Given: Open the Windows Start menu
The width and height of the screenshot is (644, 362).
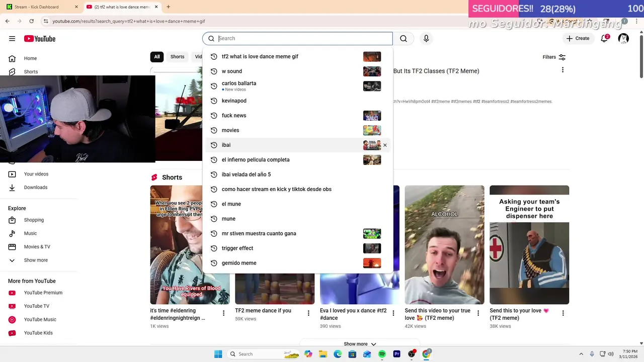Looking at the screenshot, I should (218, 354).
